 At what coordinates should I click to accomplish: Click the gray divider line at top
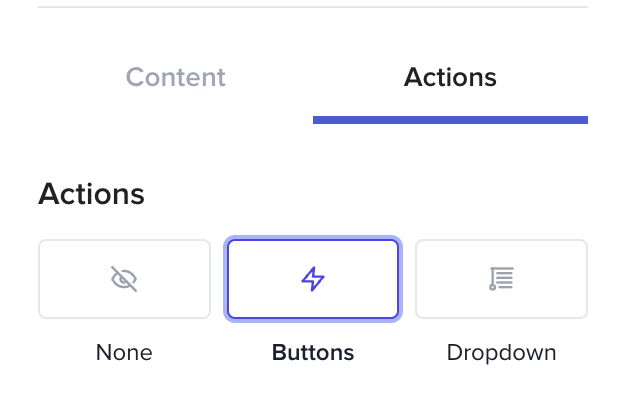tap(313, 7)
